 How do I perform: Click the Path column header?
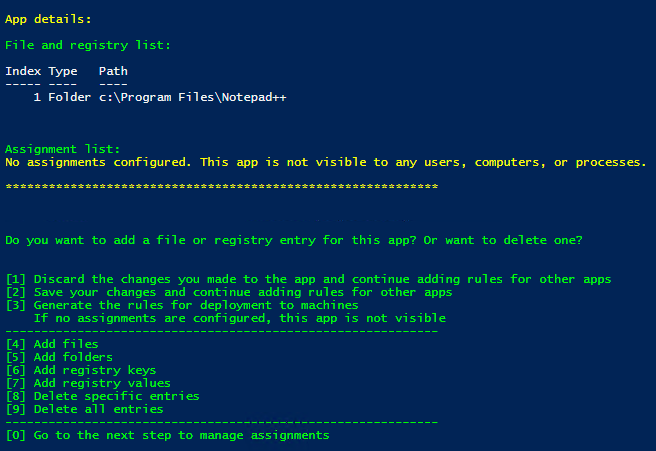pyautogui.click(x=113, y=71)
